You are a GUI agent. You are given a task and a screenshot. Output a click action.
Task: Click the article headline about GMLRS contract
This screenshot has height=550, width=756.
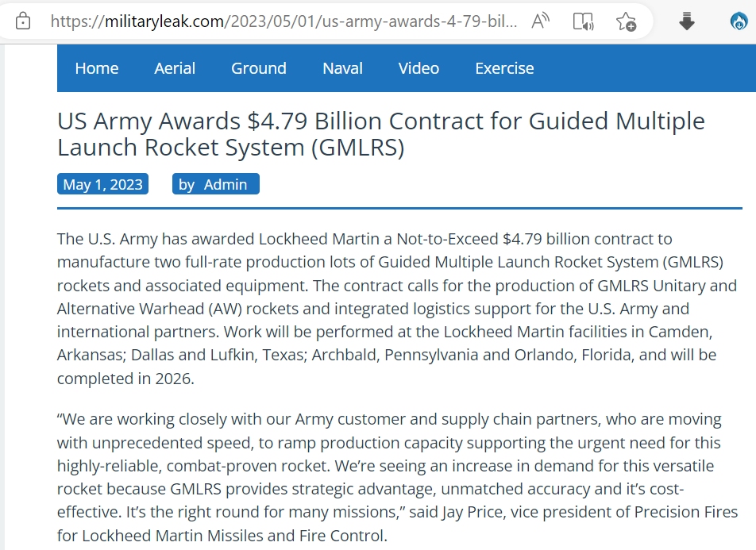tap(381, 134)
